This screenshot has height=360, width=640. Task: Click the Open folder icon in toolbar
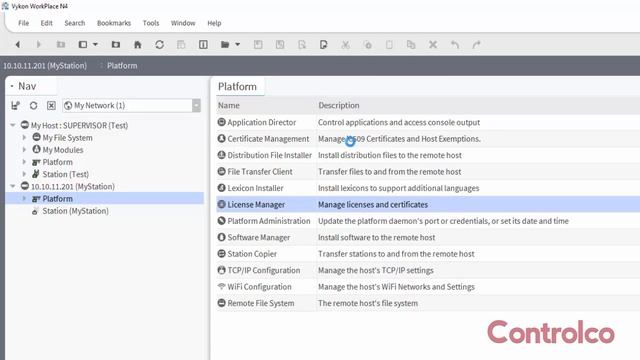click(225, 44)
